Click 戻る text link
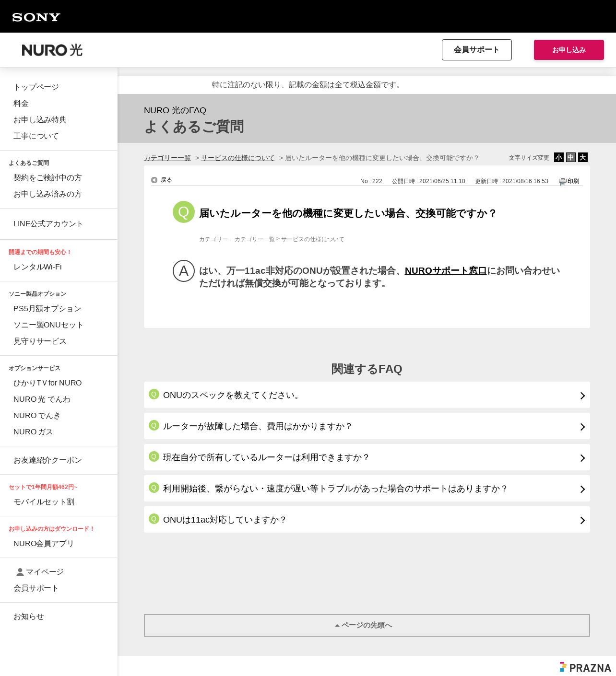This screenshot has width=616, height=676. (x=166, y=180)
